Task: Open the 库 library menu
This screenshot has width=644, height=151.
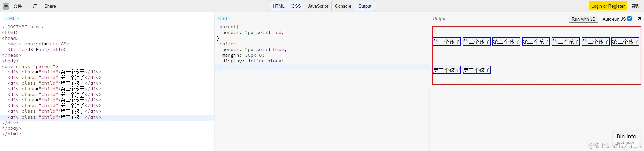Action: [35, 6]
